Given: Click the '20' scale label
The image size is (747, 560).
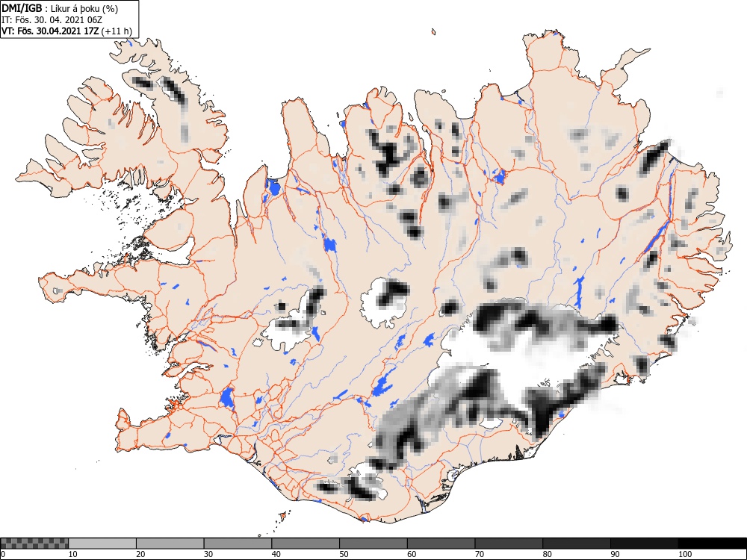Looking at the screenshot, I should click(x=140, y=554).
